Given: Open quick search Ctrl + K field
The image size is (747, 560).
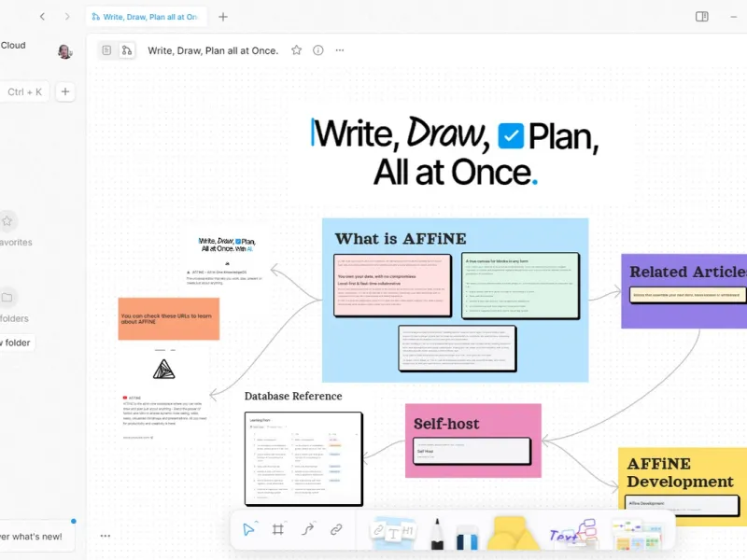Looking at the screenshot, I should 25,91.
